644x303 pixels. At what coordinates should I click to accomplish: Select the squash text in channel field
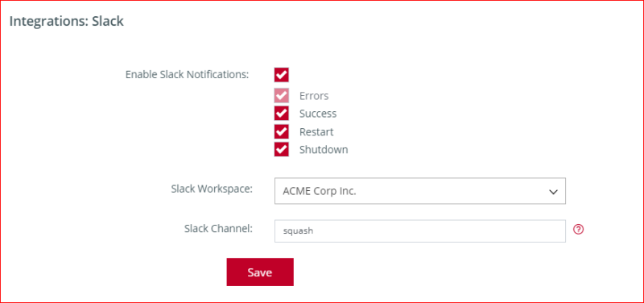pyautogui.click(x=298, y=231)
